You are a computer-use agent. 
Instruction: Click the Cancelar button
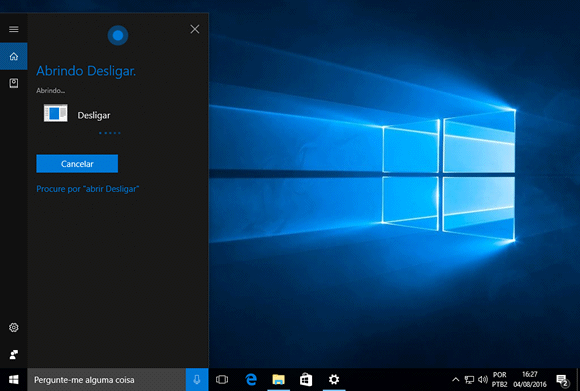(x=77, y=164)
